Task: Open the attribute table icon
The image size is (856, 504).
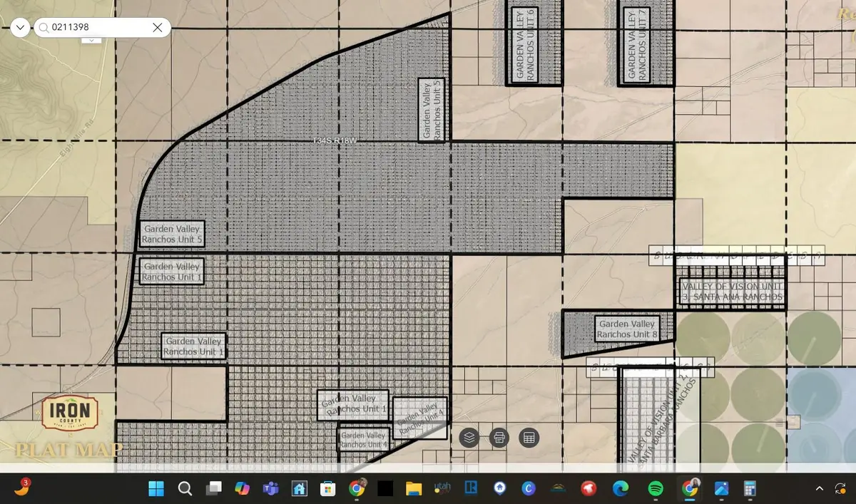Action: [x=529, y=437]
